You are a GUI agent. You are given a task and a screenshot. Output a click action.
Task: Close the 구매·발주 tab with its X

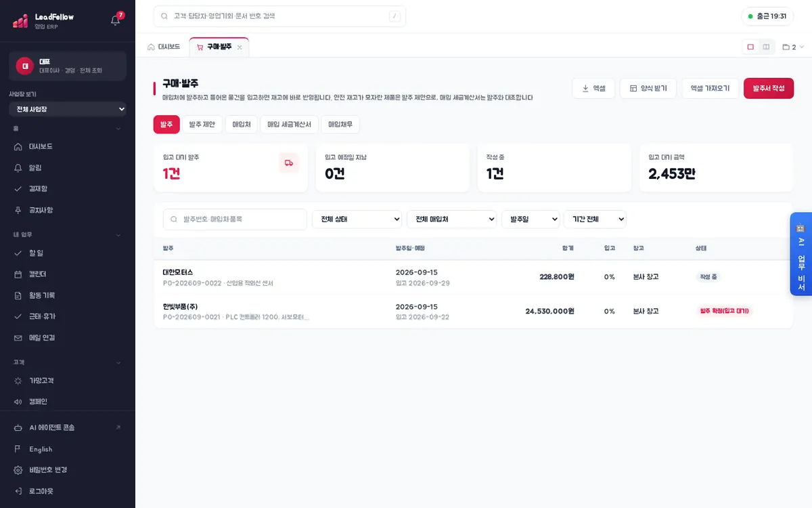click(240, 47)
